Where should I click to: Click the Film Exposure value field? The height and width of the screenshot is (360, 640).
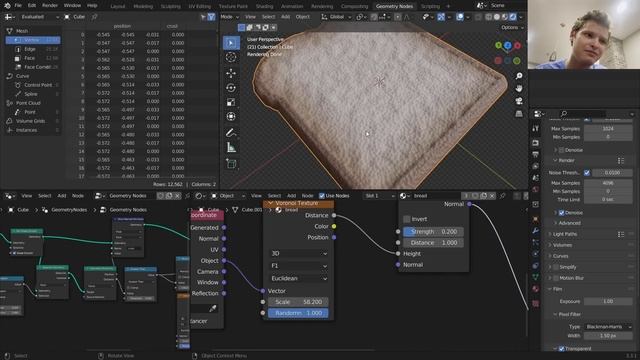(608, 301)
